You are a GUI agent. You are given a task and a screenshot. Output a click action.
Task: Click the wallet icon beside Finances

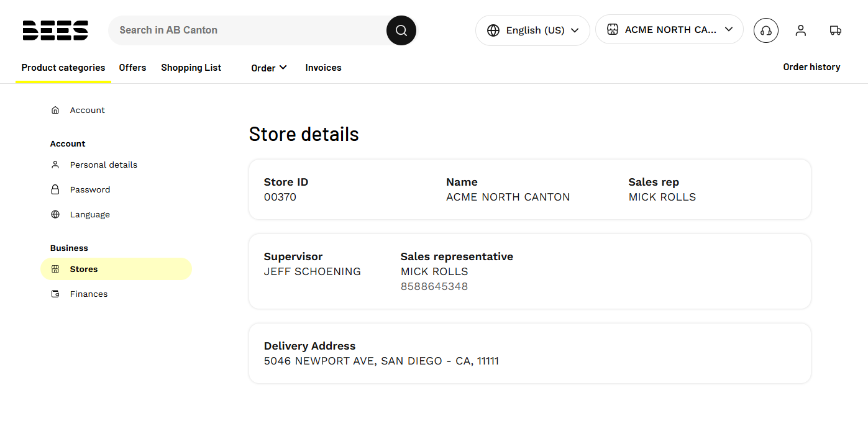point(55,294)
